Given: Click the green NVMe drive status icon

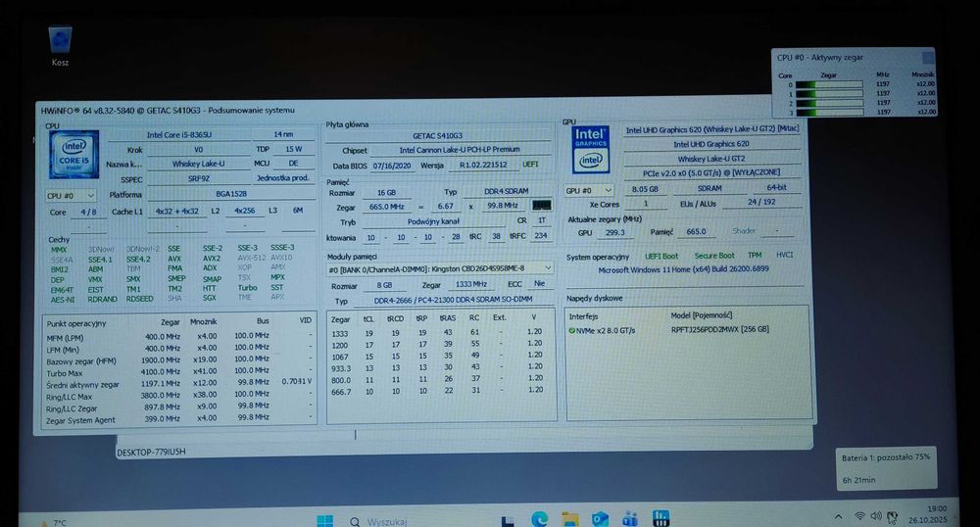Looking at the screenshot, I should click(x=571, y=330).
